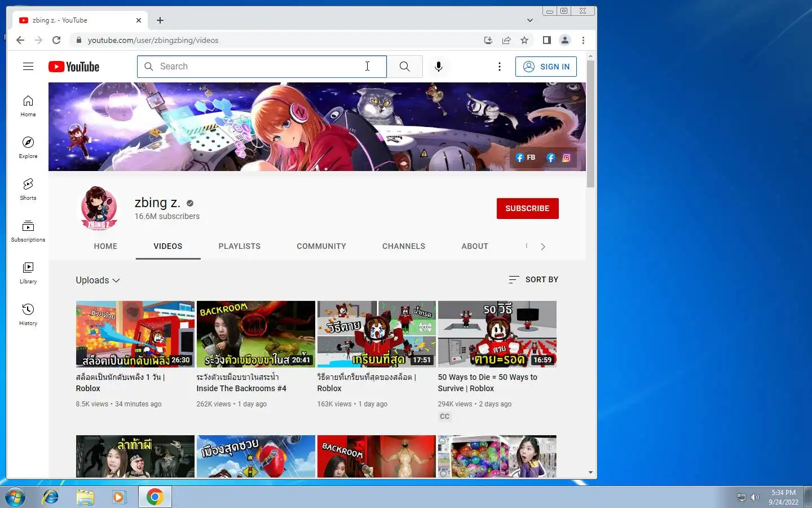Reload the page
This screenshot has width=812, height=508.
[x=56, y=40]
